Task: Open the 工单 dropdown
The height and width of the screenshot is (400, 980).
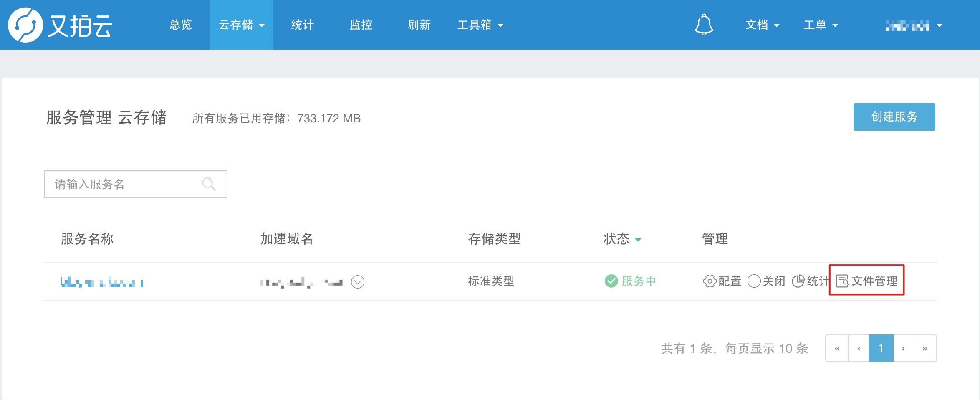Action: [x=821, y=25]
